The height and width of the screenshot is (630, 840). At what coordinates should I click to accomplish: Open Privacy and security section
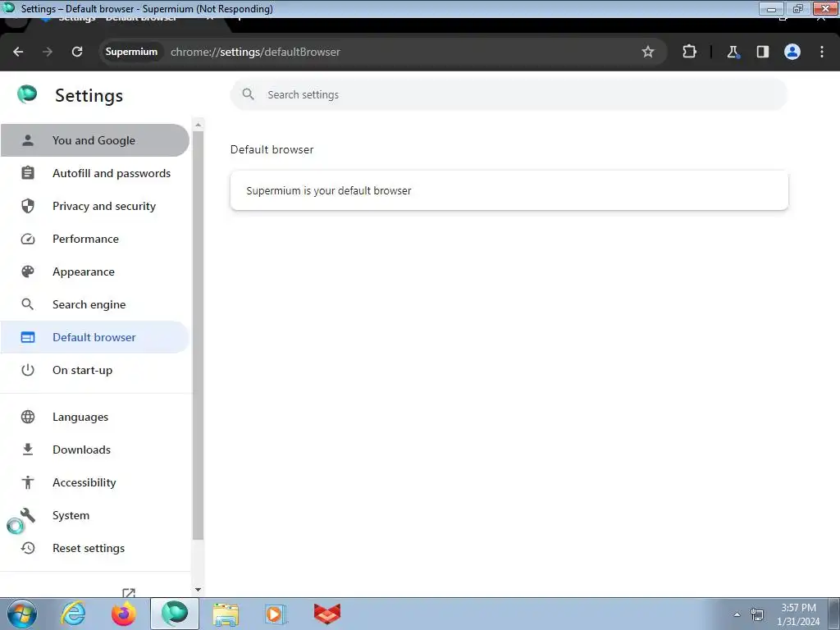pos(95,206)
